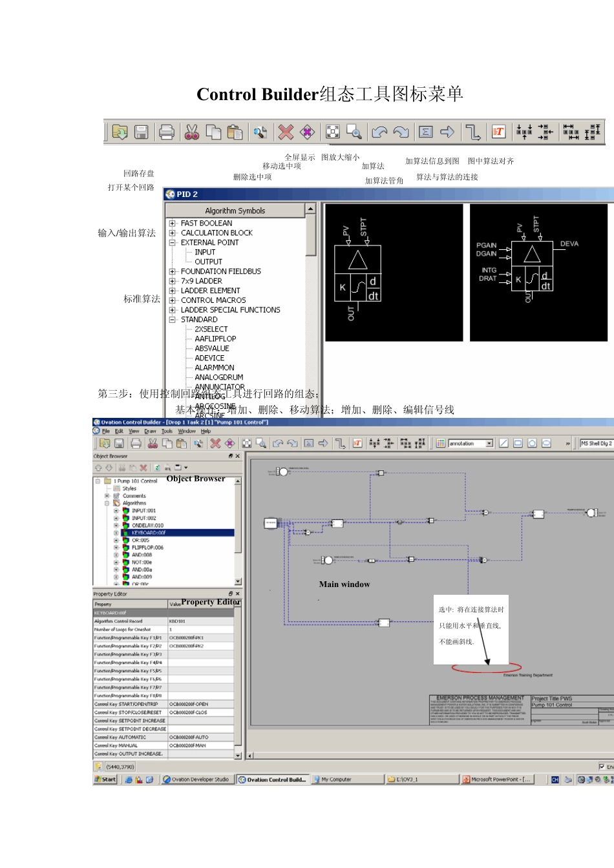Select the Styles item in Object Browser
This screenshot has height=868, width=614.
click(x=129, y=489)
